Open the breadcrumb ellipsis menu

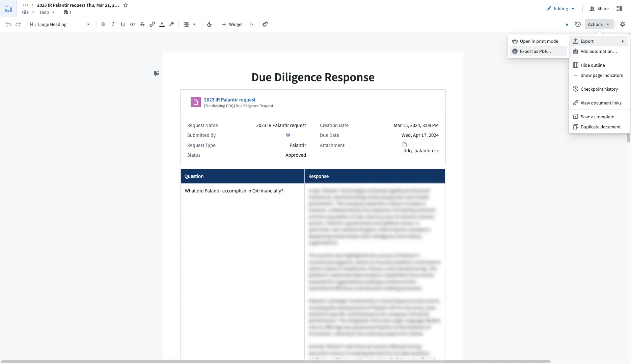coord(25,5)
